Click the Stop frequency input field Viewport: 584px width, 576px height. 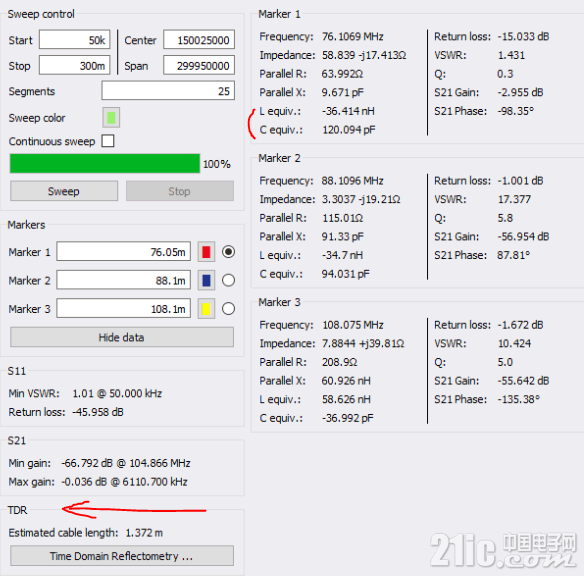click(74, 65)
